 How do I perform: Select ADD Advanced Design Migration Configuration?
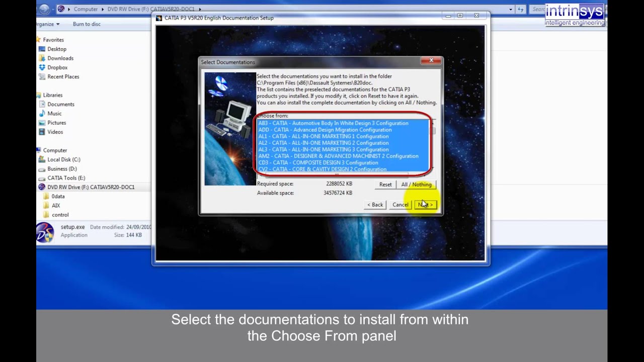coord(344,130)
